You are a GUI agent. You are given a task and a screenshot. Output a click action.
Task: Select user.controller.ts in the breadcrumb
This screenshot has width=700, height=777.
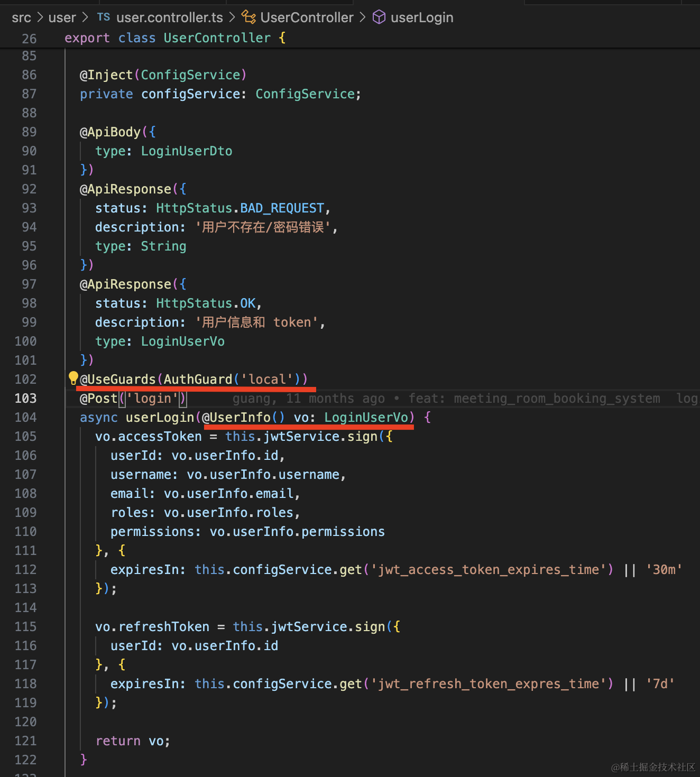[x=169, y=17]
